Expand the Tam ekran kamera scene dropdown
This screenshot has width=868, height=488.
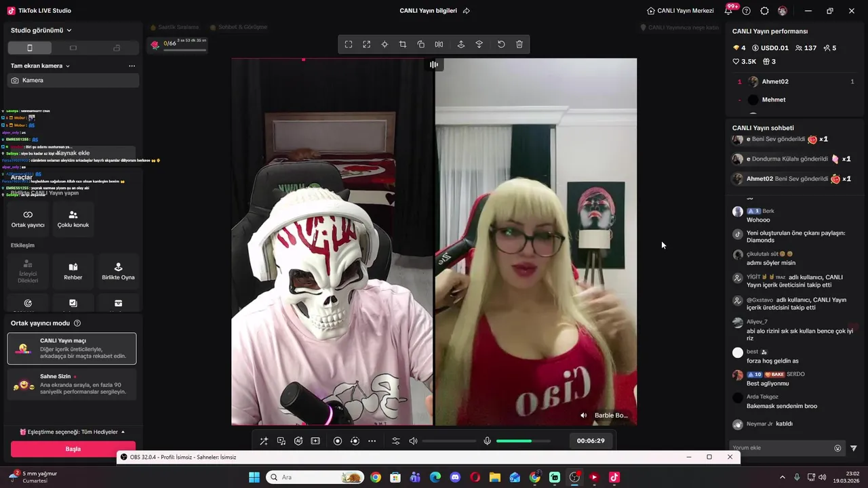(41, 66)
